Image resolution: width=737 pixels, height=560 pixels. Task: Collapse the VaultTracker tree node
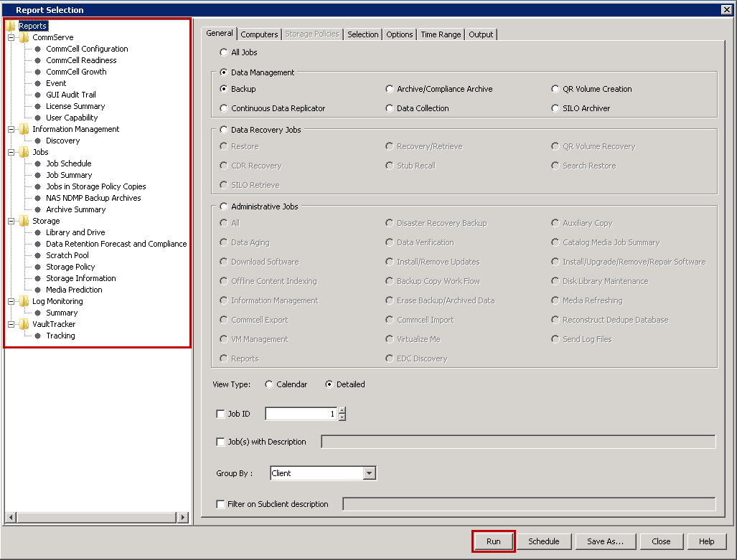coord(11,324)
